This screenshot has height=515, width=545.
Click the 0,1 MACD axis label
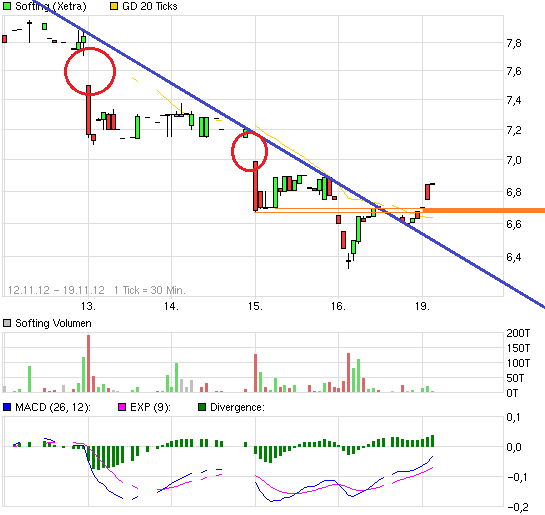(514, 417)
